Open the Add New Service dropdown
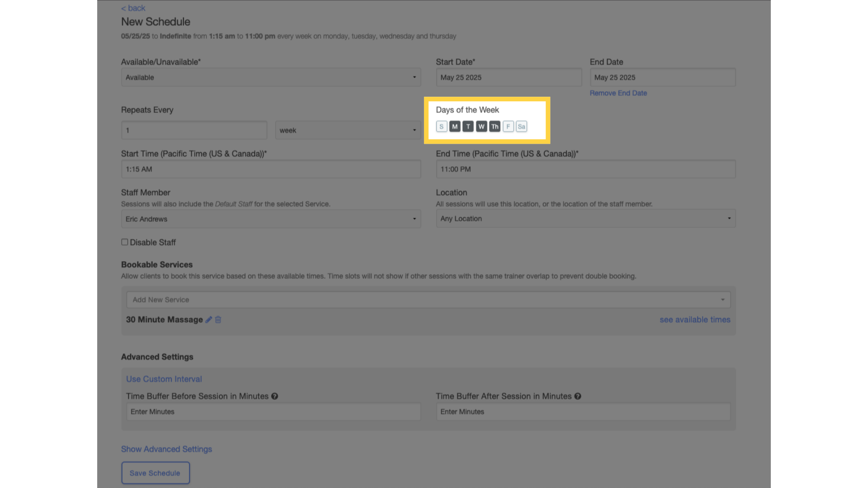Viewport: 868px width, 488px height. tap(428, 300)
